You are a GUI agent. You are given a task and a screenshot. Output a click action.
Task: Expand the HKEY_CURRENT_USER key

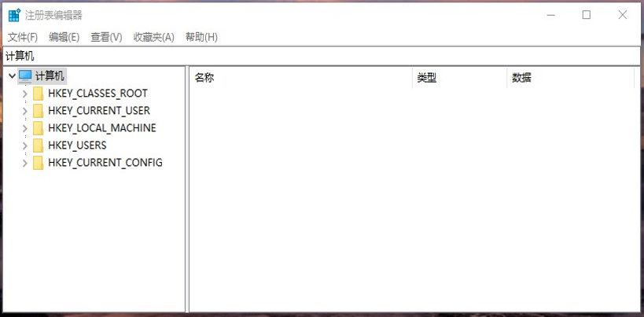[24, 111]
